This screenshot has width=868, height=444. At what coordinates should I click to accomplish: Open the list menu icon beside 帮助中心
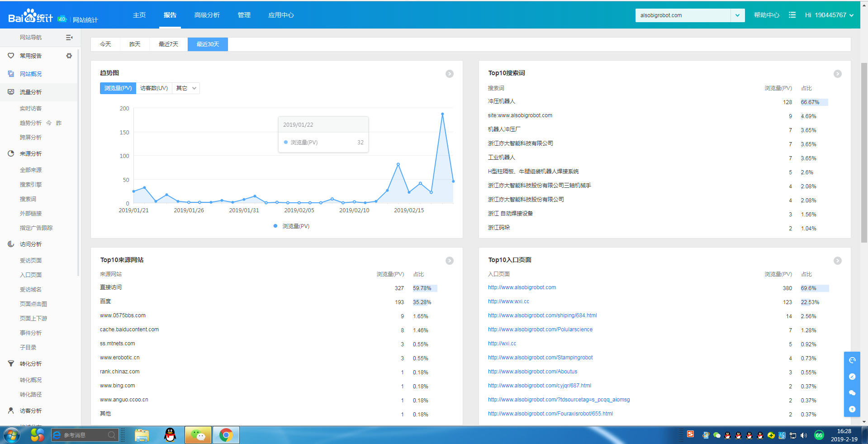[792, 15]
